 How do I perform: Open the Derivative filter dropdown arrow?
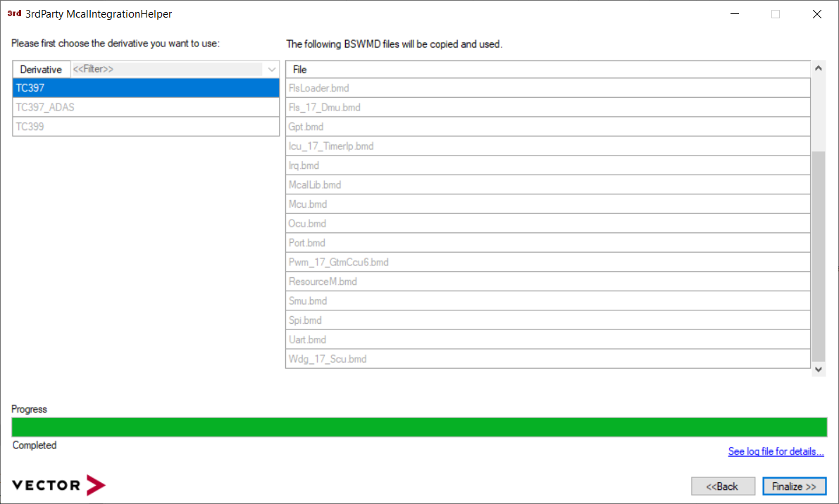[271, 70]
